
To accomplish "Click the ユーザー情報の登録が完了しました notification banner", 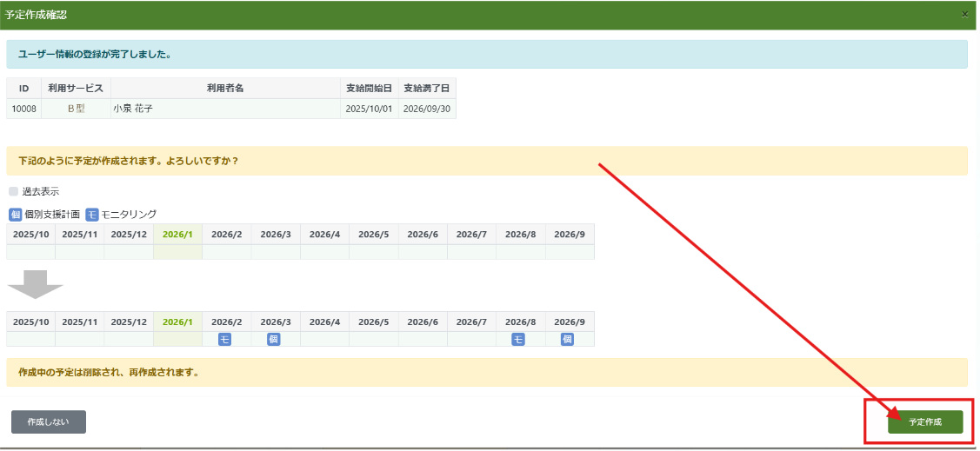I will (487, 55).
